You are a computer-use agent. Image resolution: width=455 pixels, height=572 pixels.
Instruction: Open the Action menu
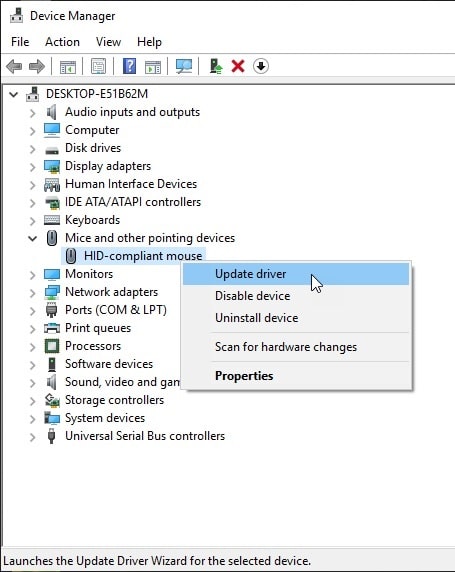[62, 42]
